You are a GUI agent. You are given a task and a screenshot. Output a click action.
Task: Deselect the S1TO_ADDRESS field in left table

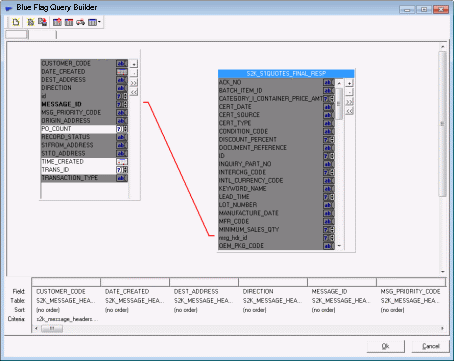84,153
